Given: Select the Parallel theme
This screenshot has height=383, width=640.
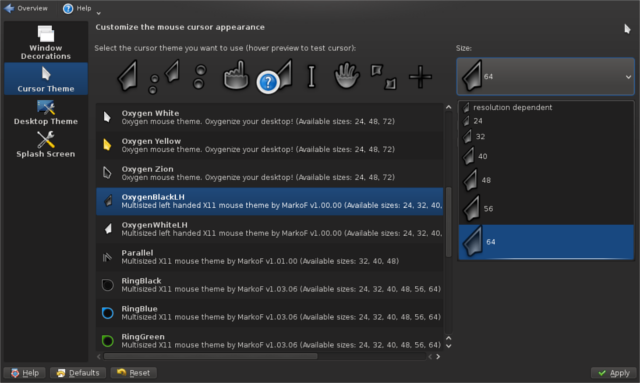Looking at the screenshot, I should click(269, 257).
